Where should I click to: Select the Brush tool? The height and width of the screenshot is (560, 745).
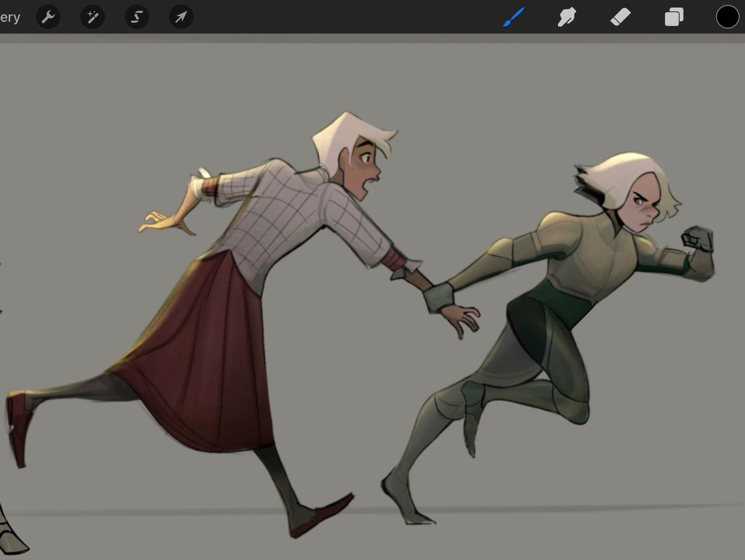coord(513,17)
